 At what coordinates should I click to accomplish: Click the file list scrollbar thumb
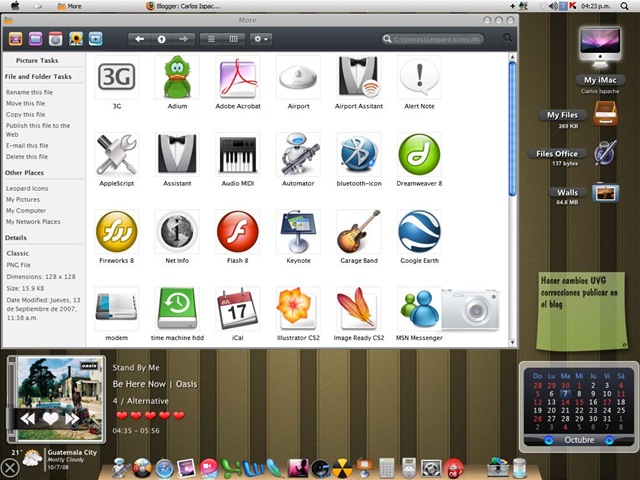pos(512,129)
